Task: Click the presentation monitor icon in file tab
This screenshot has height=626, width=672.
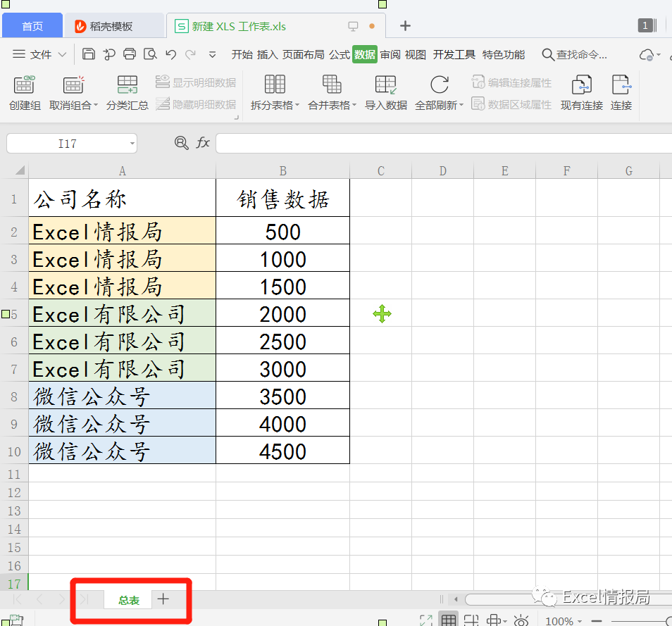Action: coord(353,26)
